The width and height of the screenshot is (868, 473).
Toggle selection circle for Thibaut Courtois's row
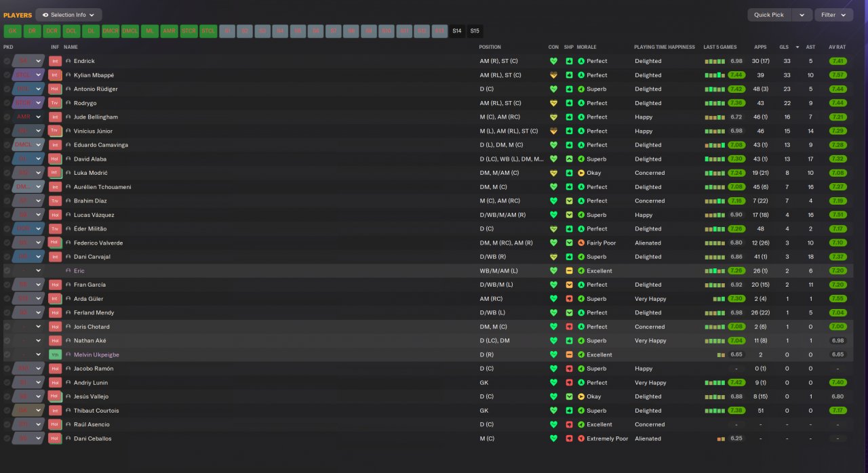(x=7, y=411)
